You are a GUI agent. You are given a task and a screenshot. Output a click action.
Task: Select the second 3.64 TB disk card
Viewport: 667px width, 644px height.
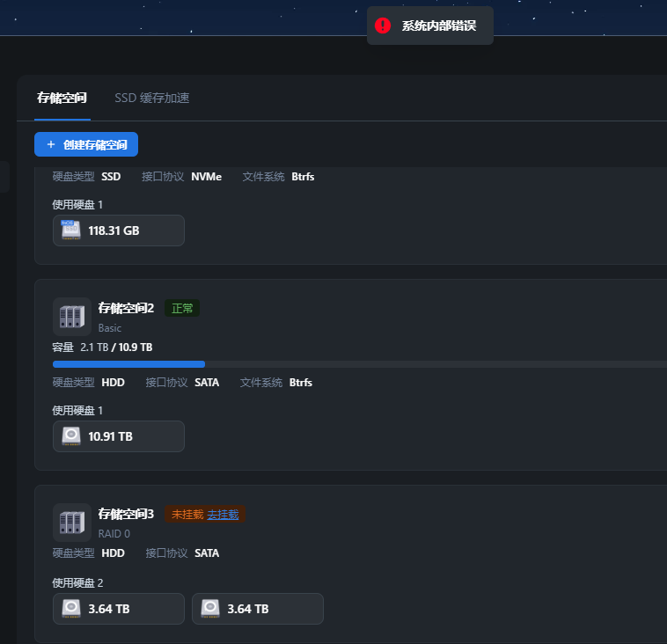257,609
